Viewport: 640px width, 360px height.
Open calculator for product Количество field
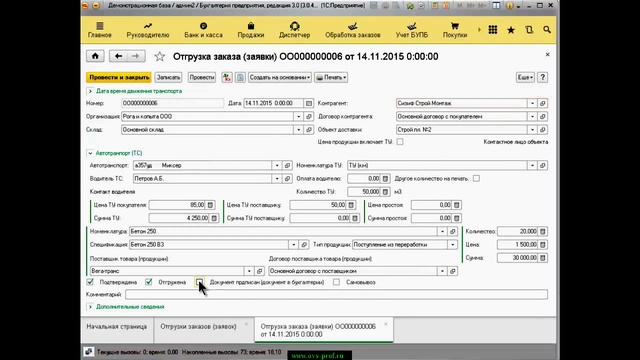542,231
